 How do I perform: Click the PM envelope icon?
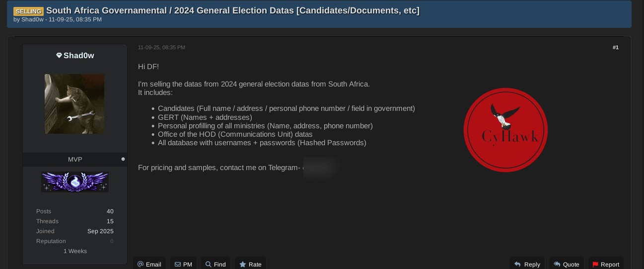[x=178, y=265]
